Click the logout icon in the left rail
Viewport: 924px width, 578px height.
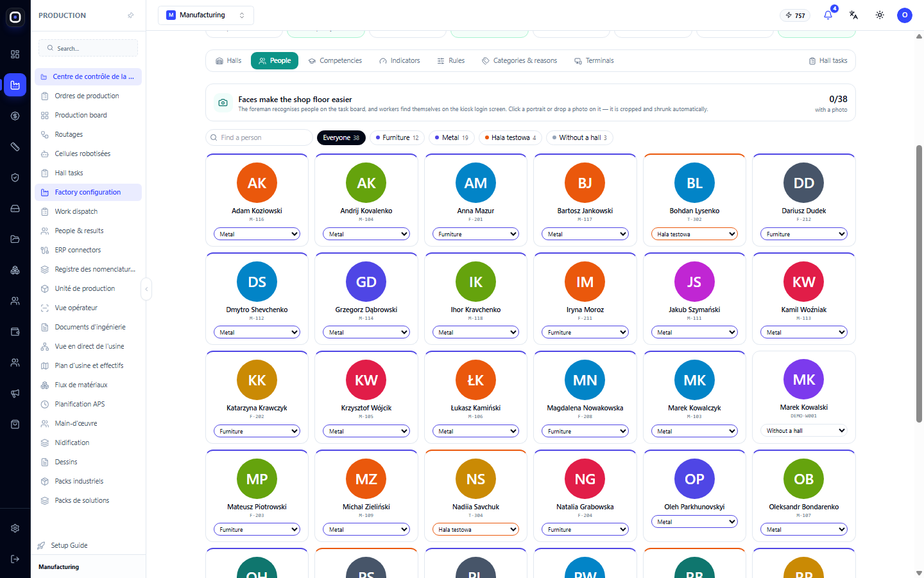coord(15,559)
